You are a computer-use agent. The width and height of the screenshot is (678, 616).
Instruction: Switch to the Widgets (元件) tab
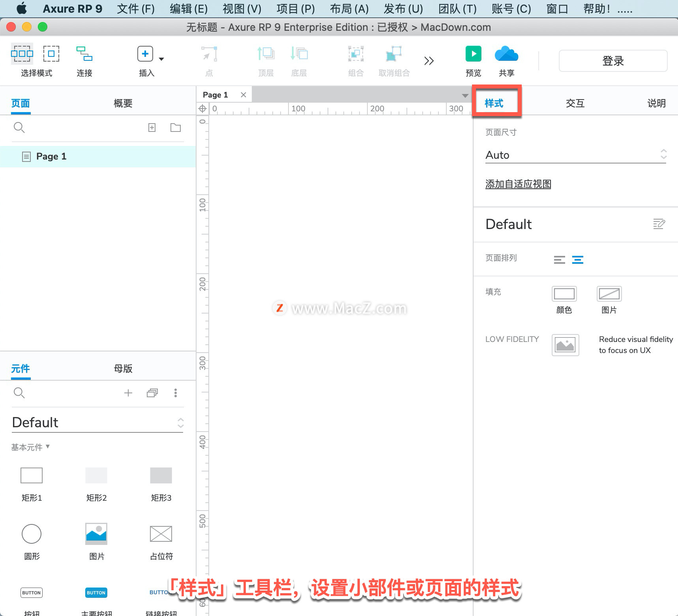21,369
